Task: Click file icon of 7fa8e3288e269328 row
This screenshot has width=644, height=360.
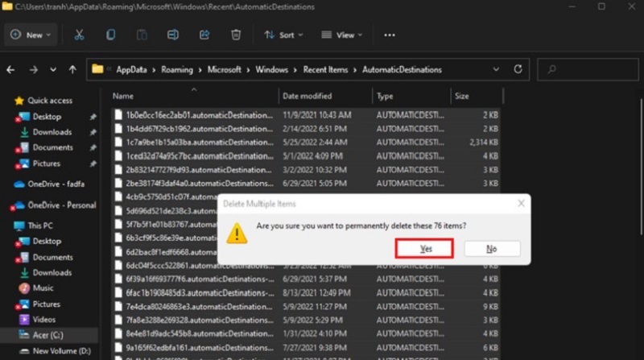Action: click(x=118, y=321)
